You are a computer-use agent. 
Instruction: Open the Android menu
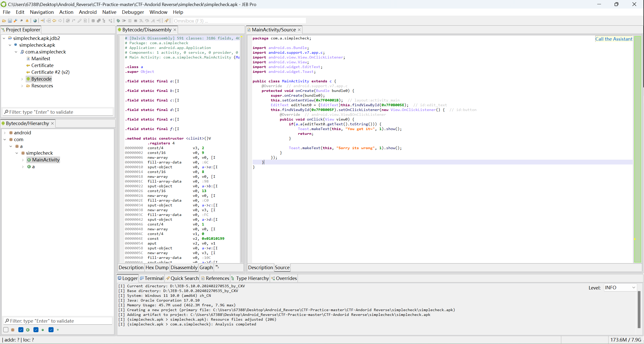pos(88,12)
